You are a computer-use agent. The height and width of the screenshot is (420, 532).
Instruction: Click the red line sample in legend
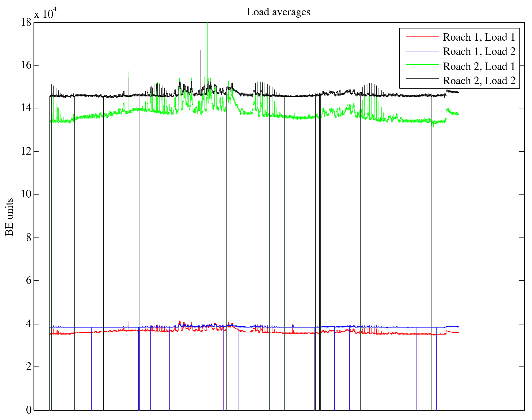point(422,37)
